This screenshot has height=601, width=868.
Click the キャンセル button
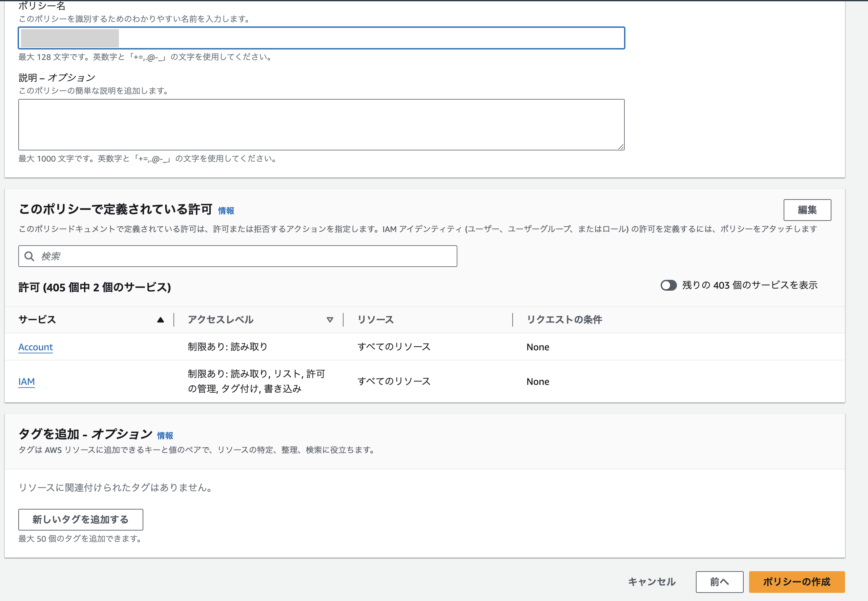[652, 582]
